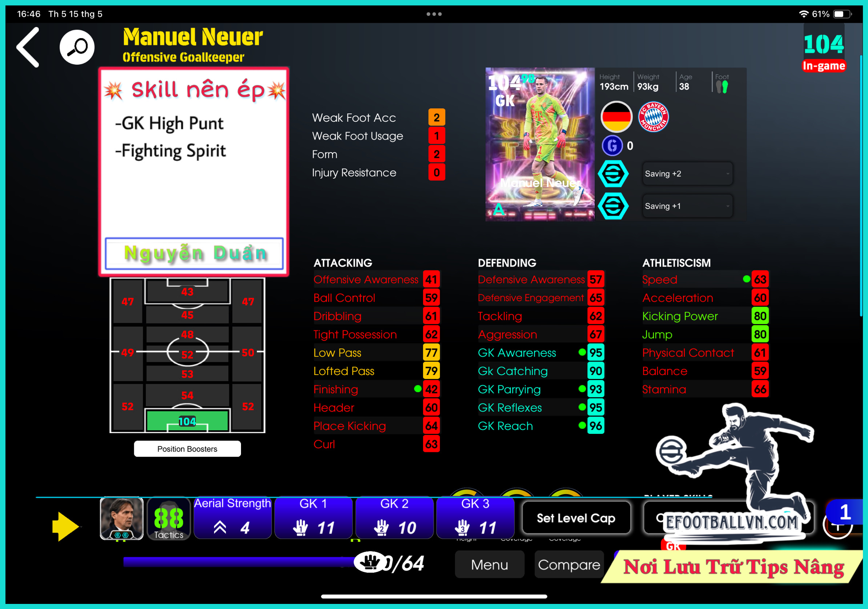Tap the Manuel Neuer player card

(540, 144)
